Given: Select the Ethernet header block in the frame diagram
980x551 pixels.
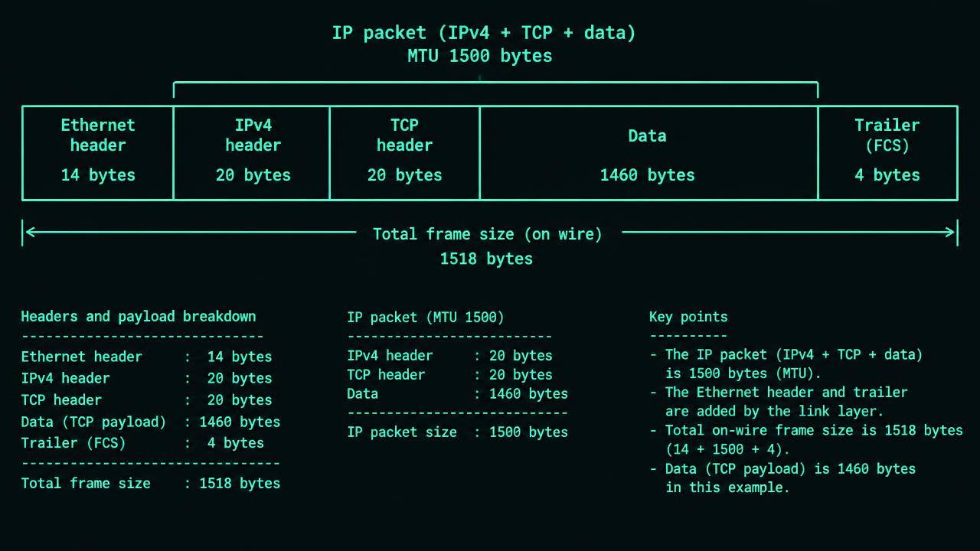Looking at the screenshot, I should tap(98, 153).
